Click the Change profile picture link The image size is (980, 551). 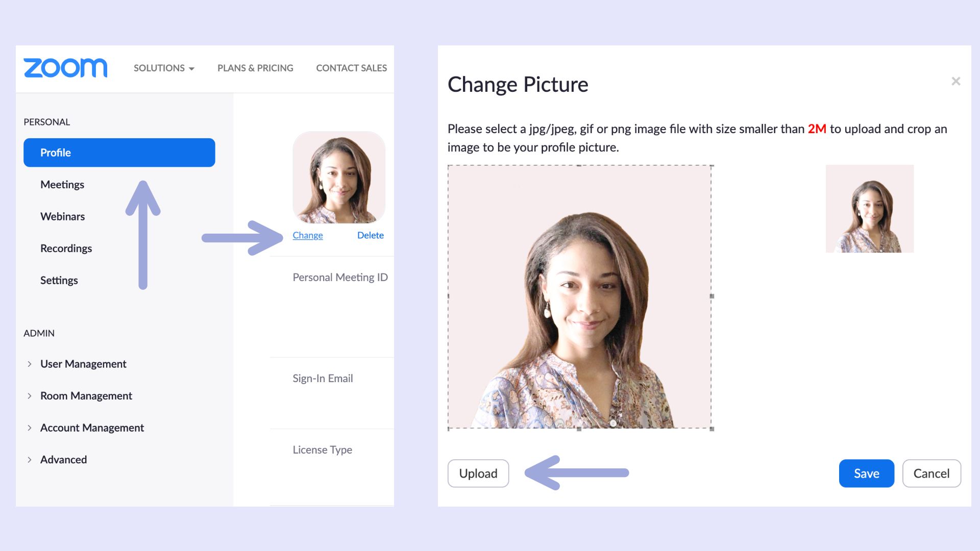coord(307,235)
